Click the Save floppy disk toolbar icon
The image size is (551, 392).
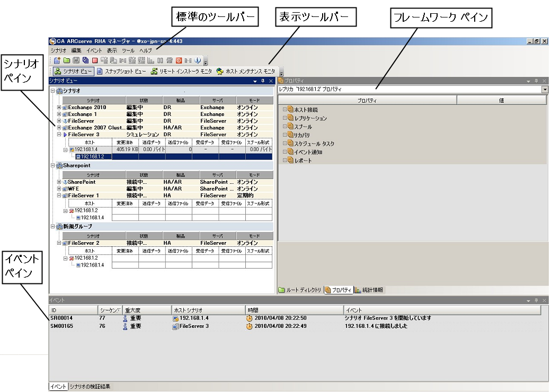[x=76, y=61]
